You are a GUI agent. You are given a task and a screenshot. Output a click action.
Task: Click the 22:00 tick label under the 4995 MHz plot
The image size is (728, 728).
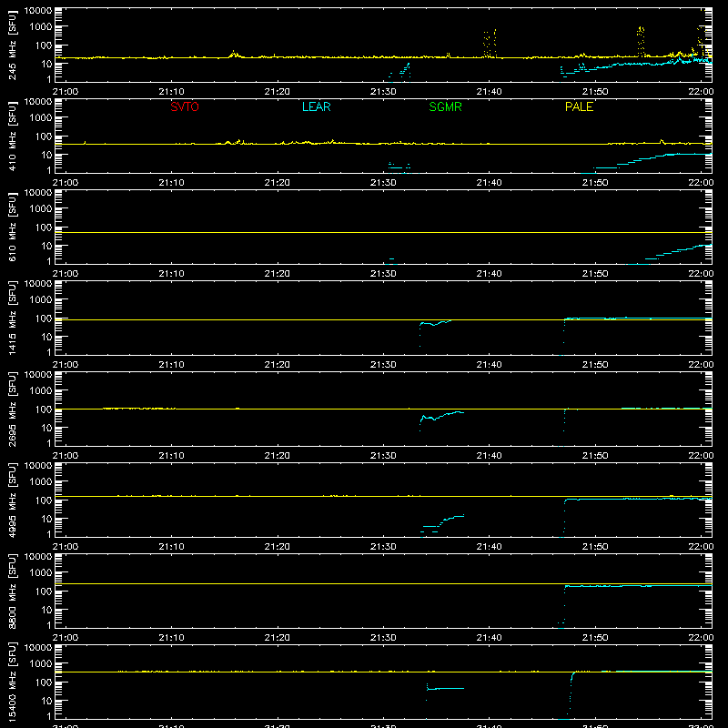(x=701, y=547)
